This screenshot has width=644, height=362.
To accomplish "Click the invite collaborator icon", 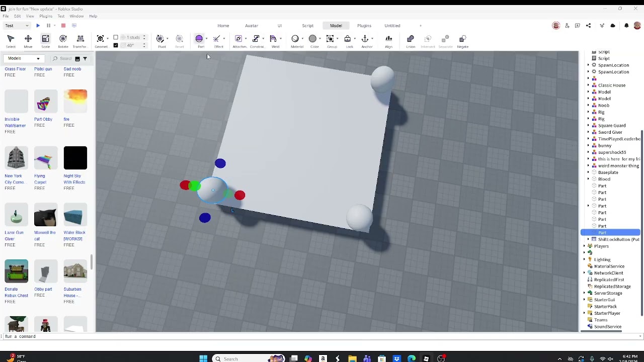I will (x=567, y=26).
